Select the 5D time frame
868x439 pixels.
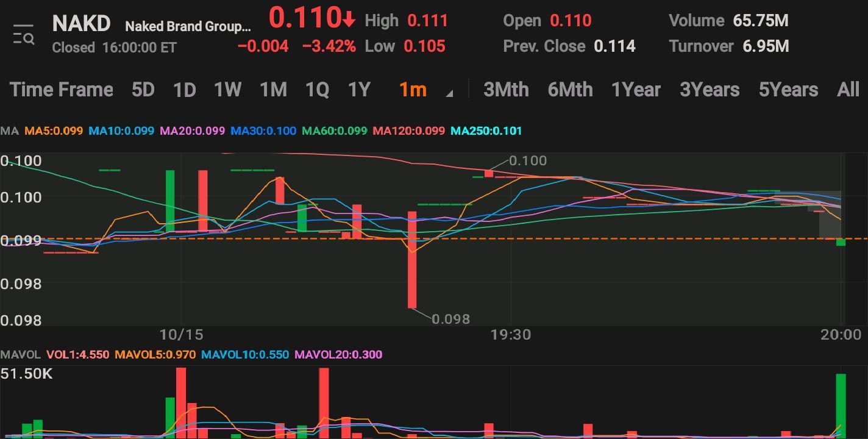pyautogui.click(x=143, y=90)
